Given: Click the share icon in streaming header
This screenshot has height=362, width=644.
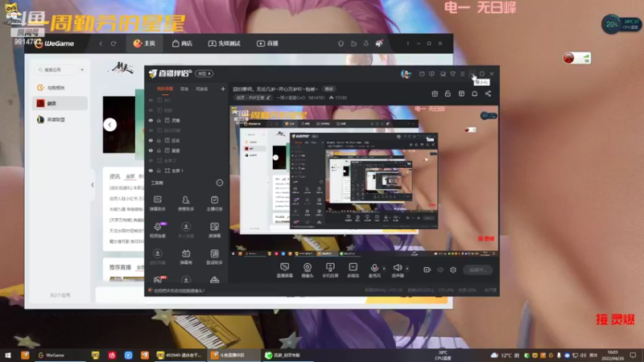Looking at the screenshot, I should pyautogui.click(x=488, y=93).
